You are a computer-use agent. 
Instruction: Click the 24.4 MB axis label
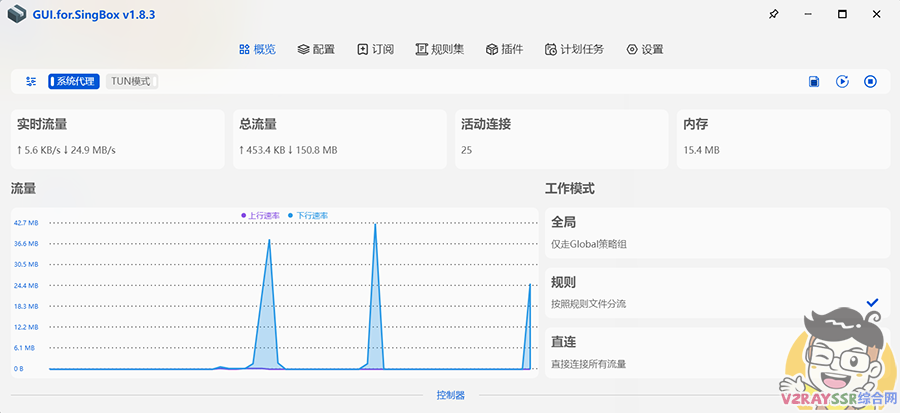[x=26, y=285]
